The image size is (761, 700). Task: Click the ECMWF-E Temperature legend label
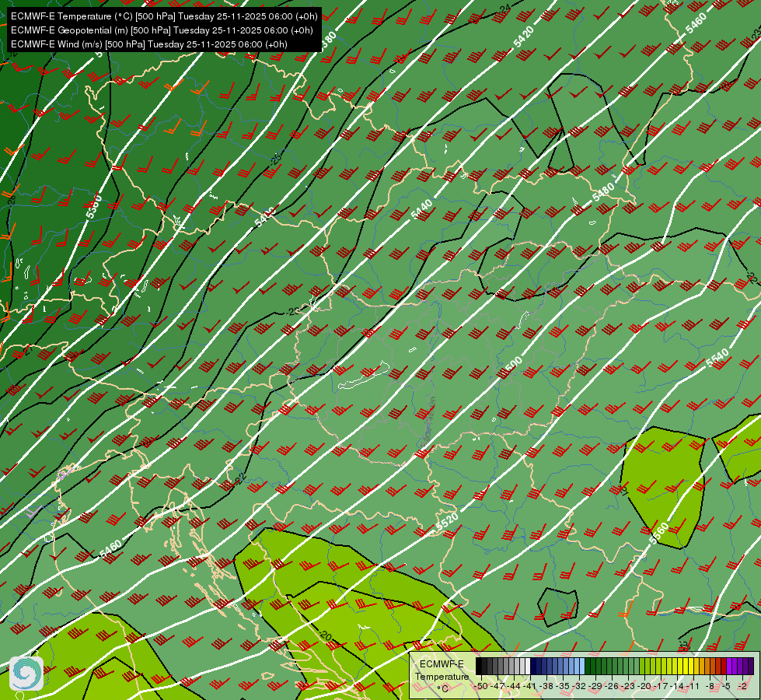(442, 670)
